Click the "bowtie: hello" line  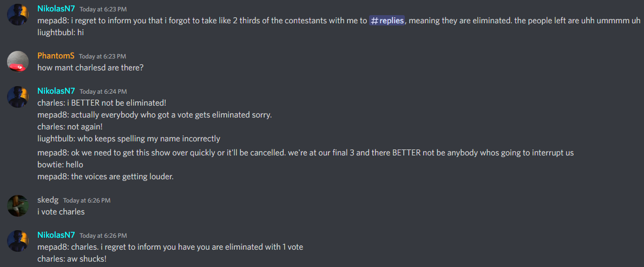coord(60,165)
